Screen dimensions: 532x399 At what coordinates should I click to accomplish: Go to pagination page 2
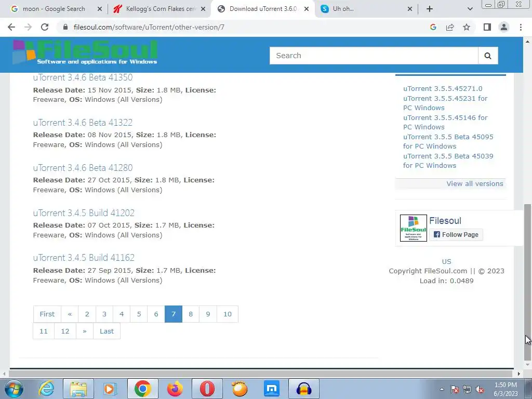coord(87,314)
